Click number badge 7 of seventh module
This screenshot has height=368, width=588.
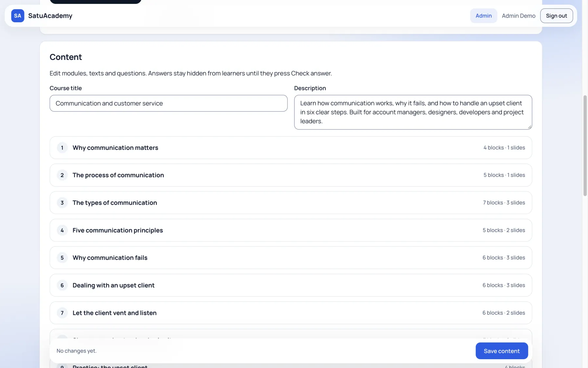[x=62, y=313]
